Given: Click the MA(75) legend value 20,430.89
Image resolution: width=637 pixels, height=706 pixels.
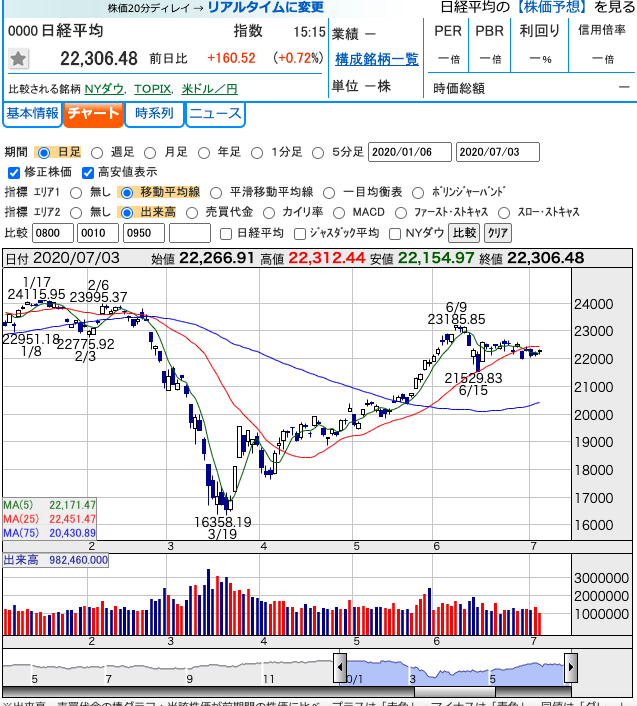Looking at the screenshot, I should 72,533.
